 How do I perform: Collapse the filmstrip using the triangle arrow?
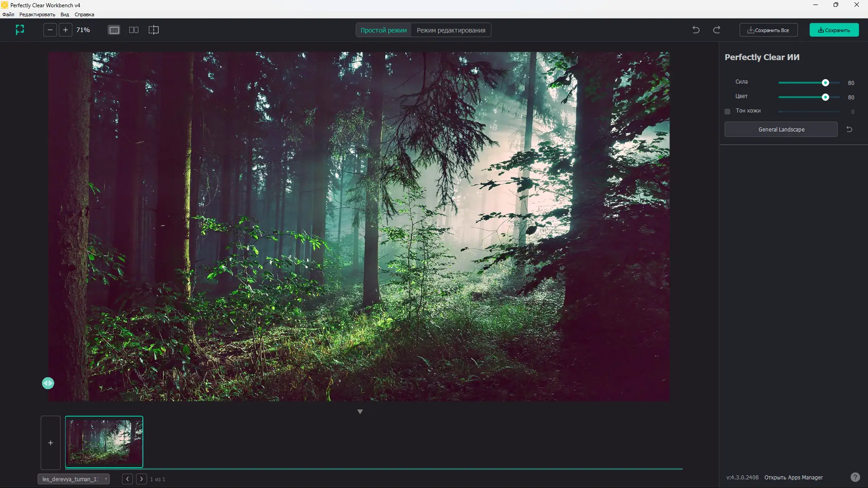tap(360, 411)
